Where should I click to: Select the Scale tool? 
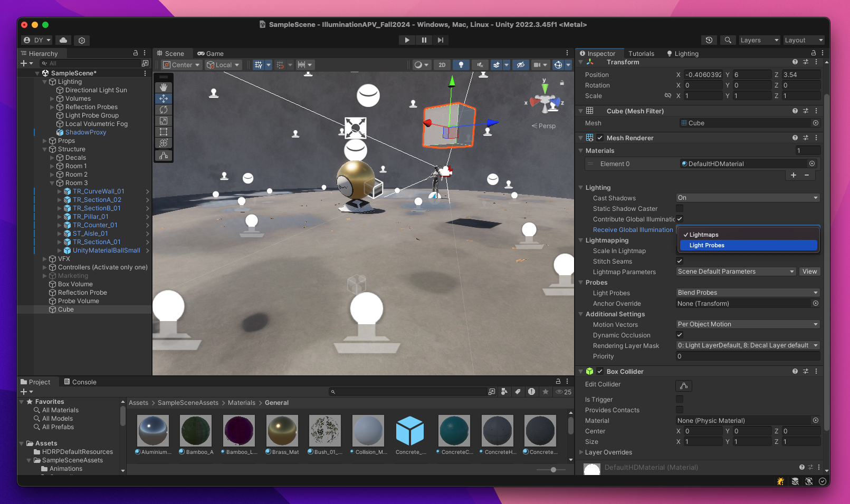[x=164, y=121]
